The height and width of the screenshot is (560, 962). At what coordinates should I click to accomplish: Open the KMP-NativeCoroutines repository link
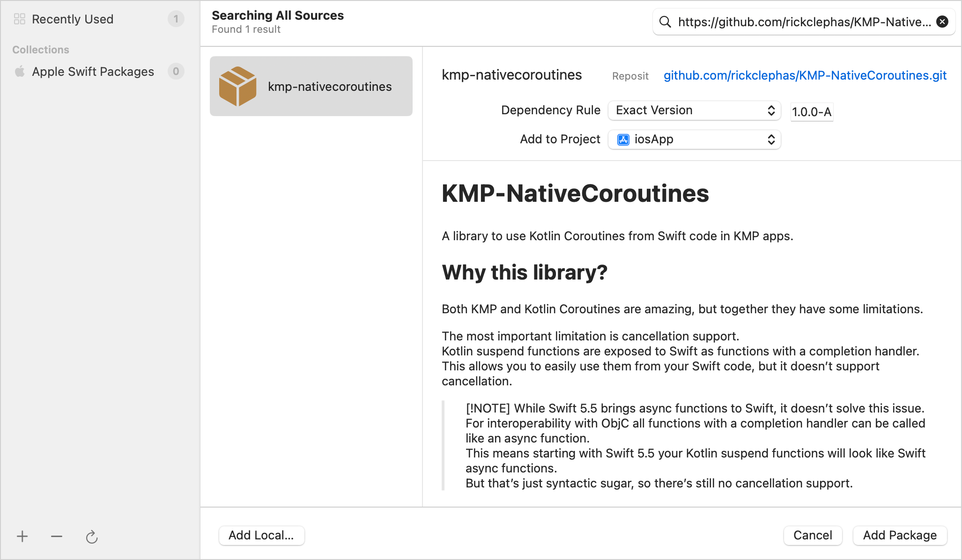pyautogui.click(x=804, y=75)
